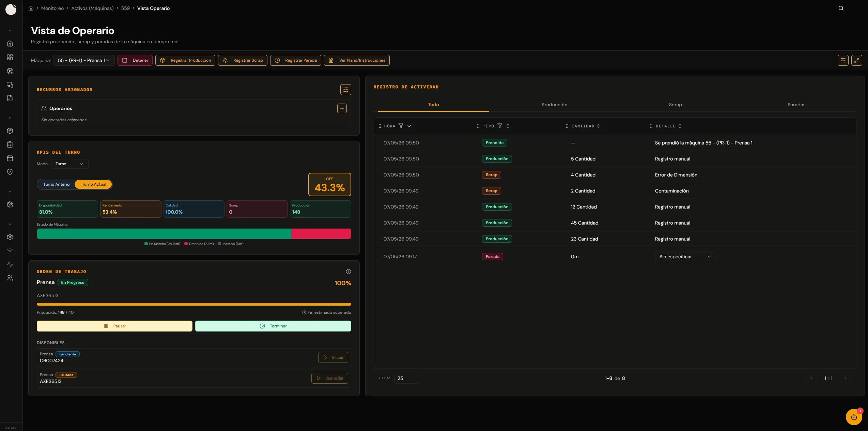The height and width of the screenshot is (431, 868).
Task: Open the chatbot assistant floating button
Action: (x=854, y=417)
